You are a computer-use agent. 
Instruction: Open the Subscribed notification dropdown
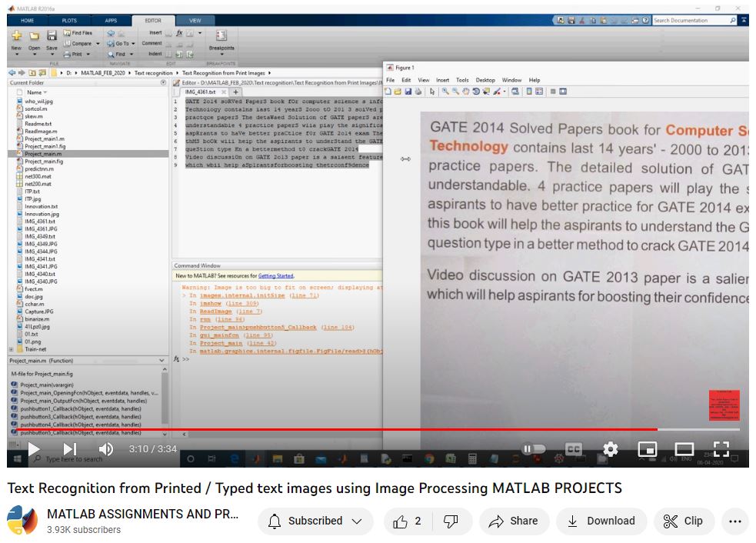[x=315, y=521]
